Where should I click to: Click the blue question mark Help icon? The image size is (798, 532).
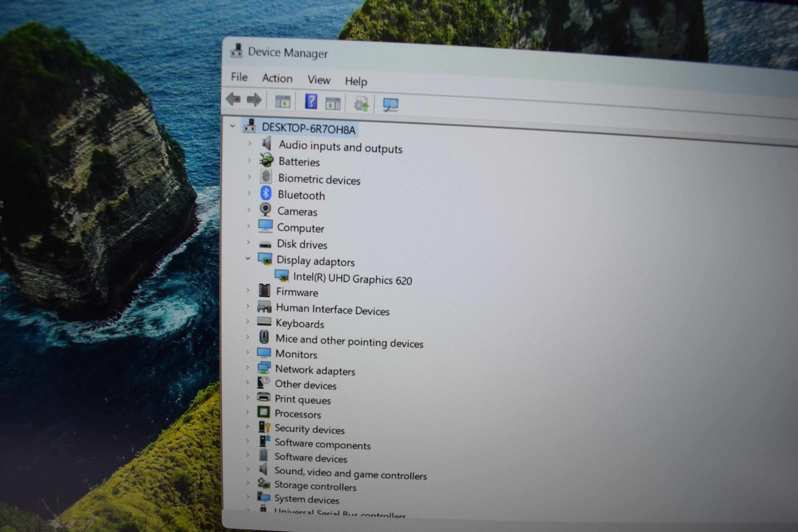point(311,102)
